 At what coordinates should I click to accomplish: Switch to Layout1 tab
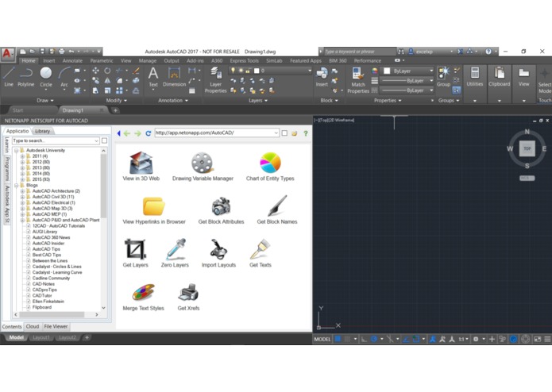[41, 337]
